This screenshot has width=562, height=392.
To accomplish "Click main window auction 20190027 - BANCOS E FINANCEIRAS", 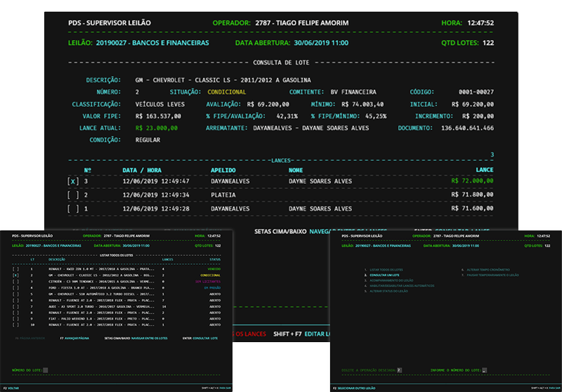I will pyautogui.click(x=152, y=43).
